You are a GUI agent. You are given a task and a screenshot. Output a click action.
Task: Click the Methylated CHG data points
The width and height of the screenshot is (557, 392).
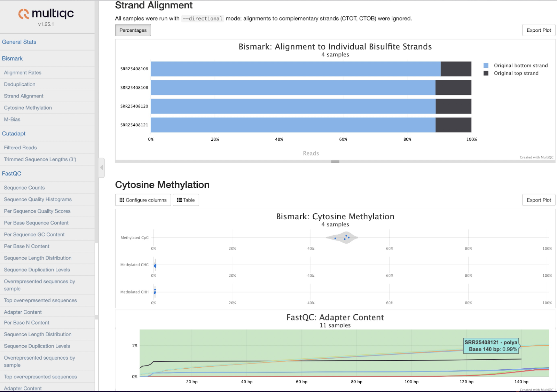tap(155, 266)
